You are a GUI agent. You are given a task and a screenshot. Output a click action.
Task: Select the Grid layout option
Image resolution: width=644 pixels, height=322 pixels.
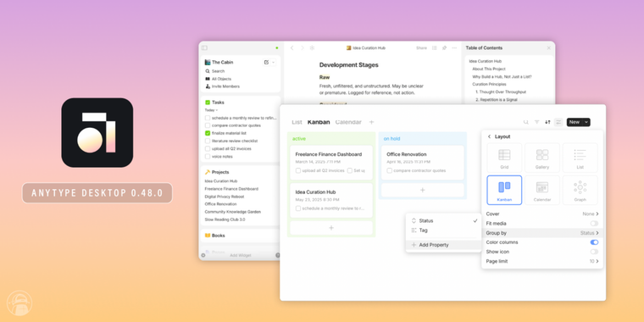504,158
